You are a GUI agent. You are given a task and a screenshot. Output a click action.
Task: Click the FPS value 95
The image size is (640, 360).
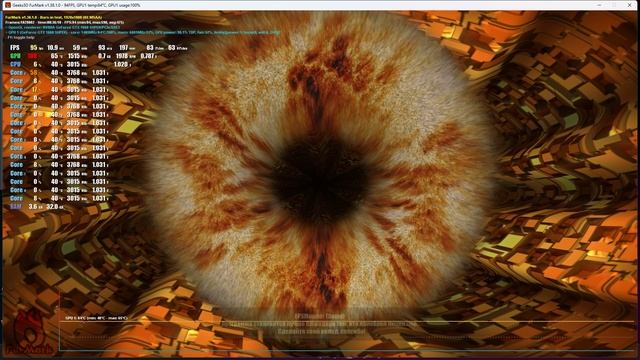coord(33,48)
